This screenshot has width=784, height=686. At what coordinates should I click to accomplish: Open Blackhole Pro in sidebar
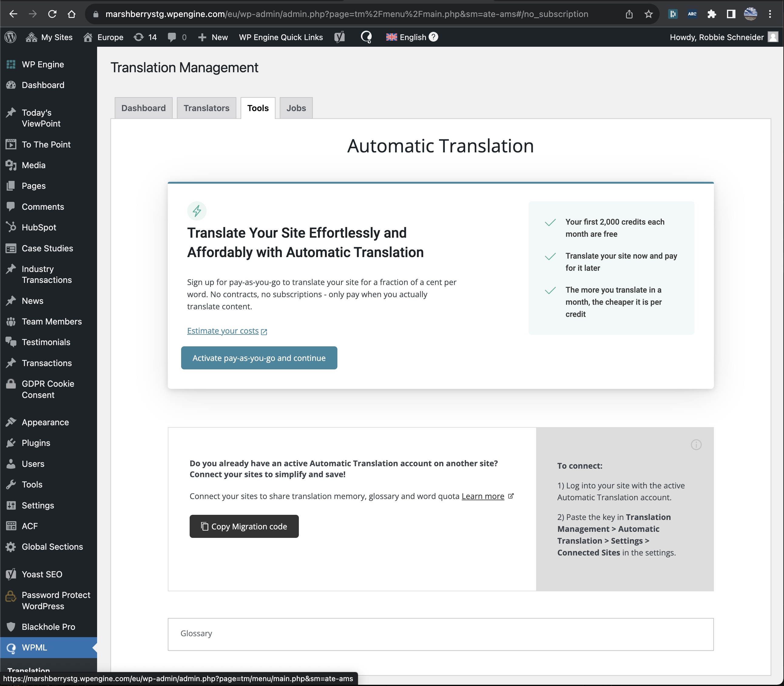[49, 627]
